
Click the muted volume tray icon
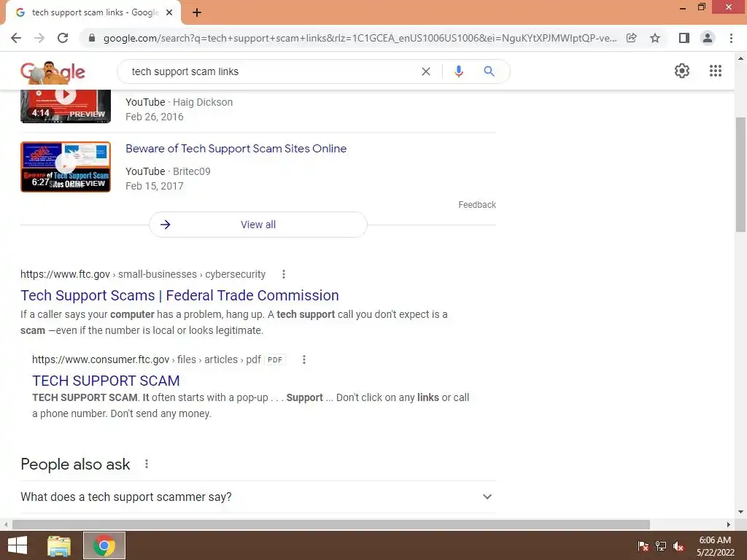678,546
